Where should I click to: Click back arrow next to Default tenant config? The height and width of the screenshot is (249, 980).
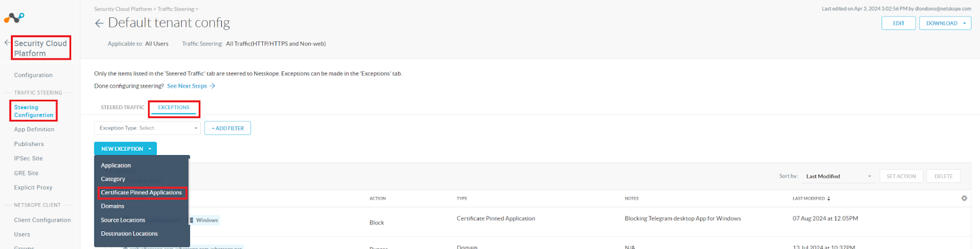pyautogui.click(x=99, y=23)
